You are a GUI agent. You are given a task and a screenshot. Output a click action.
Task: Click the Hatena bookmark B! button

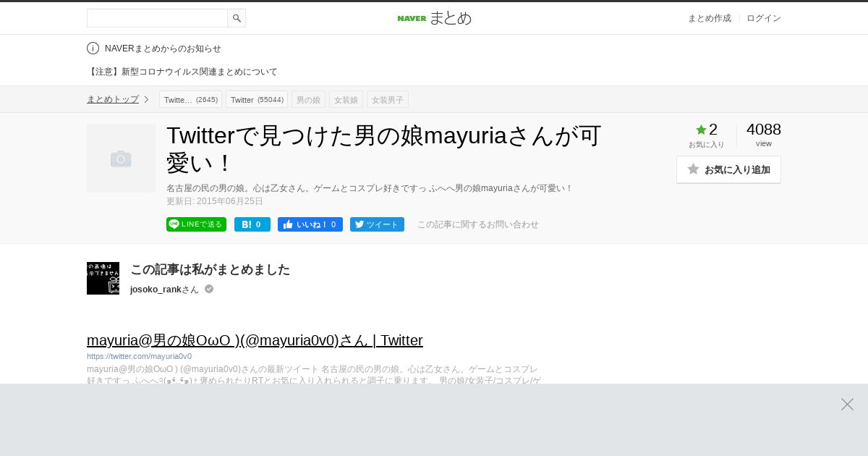click(252, 224)
